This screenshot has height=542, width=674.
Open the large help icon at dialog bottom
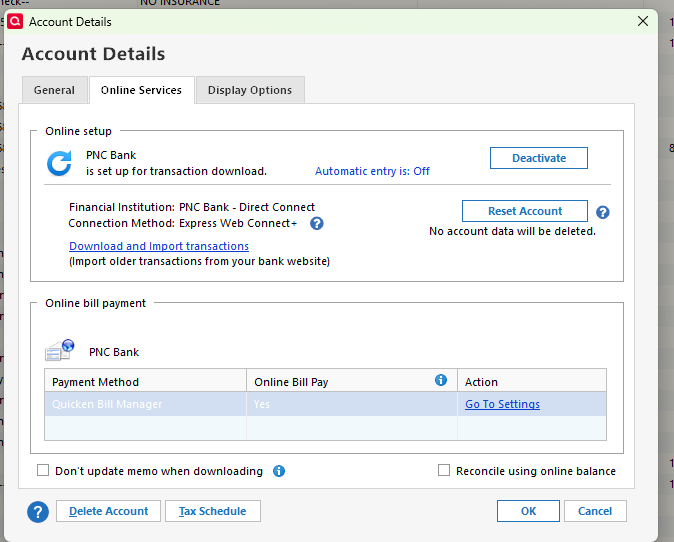pyautogui.click(x=38, y=512)
